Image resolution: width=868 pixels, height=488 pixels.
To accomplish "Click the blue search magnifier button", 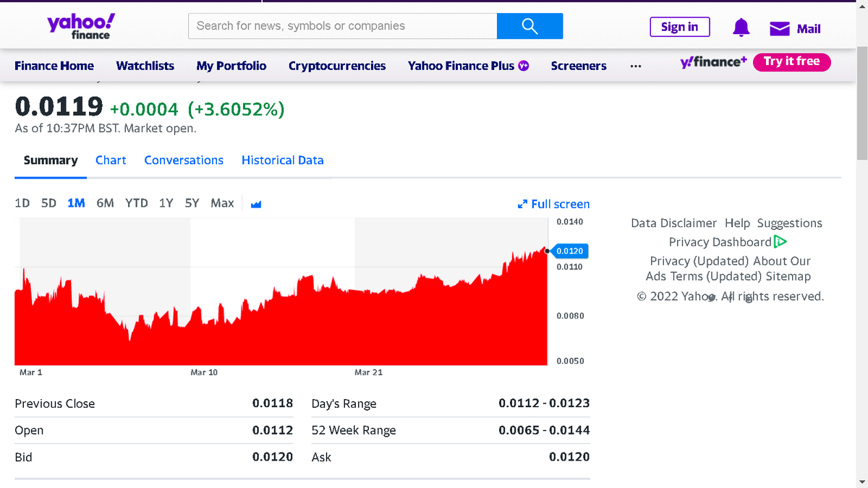I will pos(529,26).
